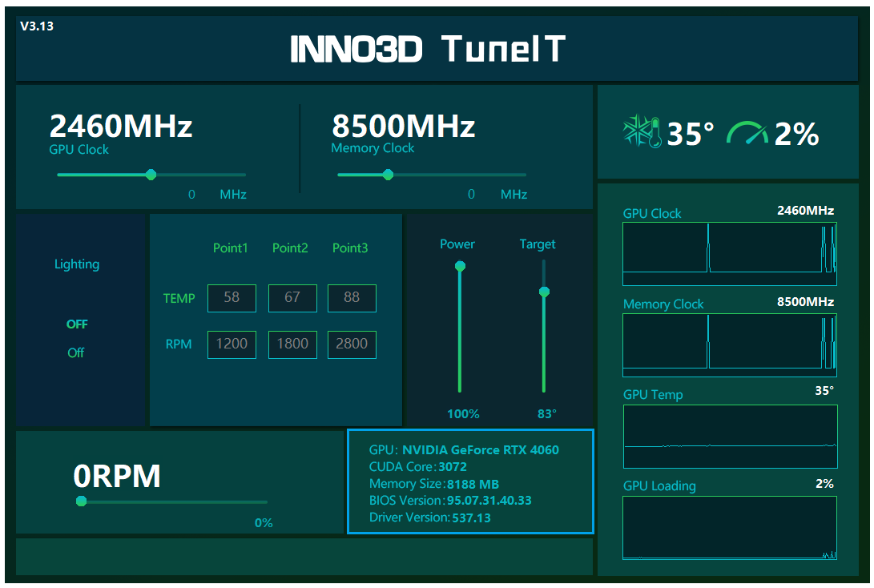
Task: Click the TEMP row label
Action: pos(179,298)
